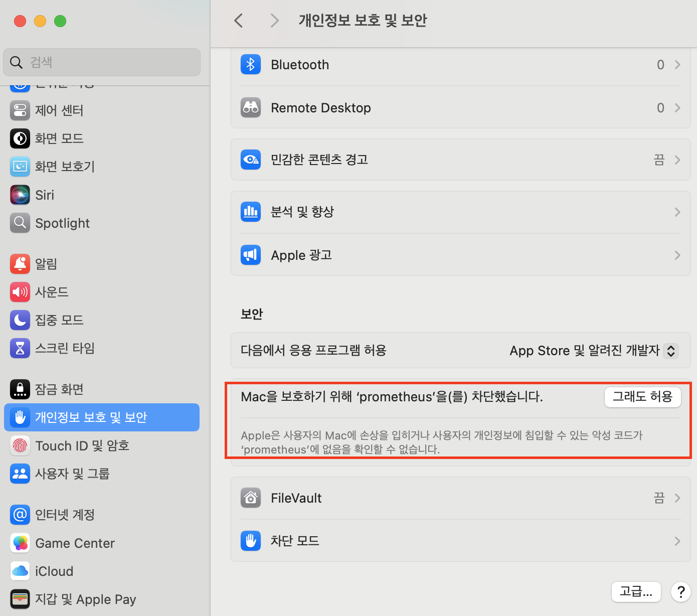
Task: Open Game Center icon
Action: (20, 543)
